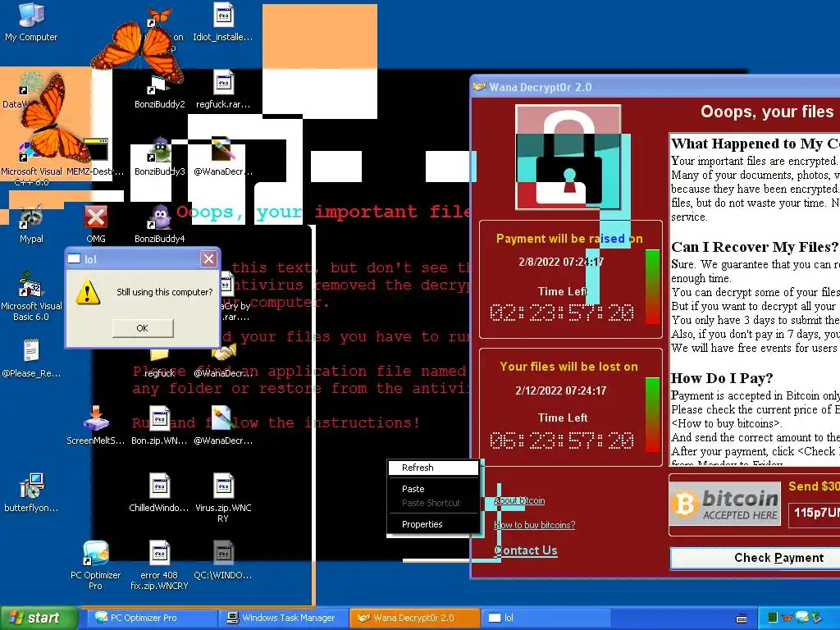Choose Paste from the context menu
This screenshot has height=630, width=840.
click(433, 489)
